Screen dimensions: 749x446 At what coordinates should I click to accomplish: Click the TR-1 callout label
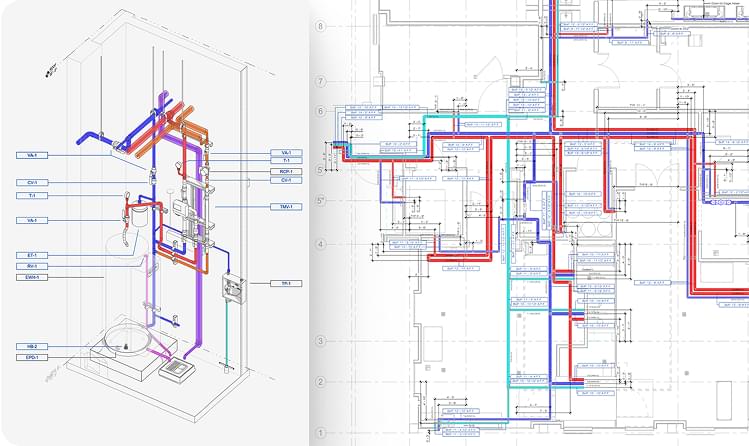[286, 284]
